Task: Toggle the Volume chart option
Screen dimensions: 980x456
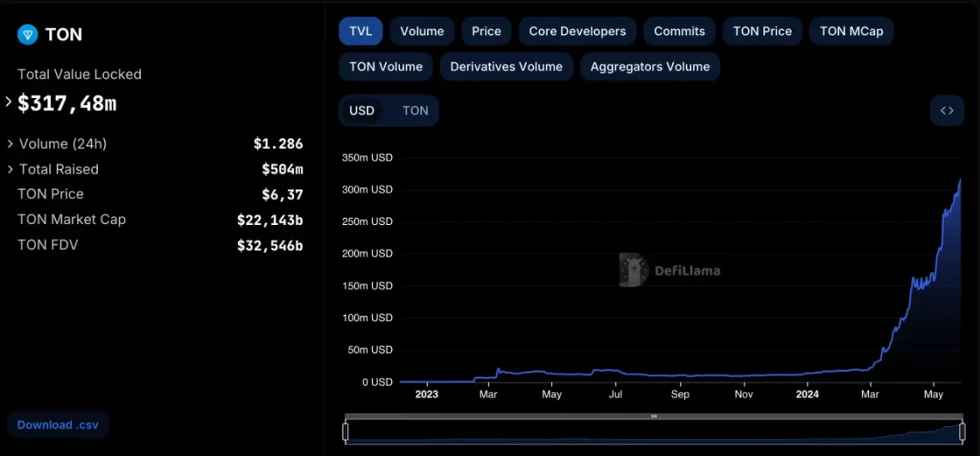Action: click(x=422, y=31)
